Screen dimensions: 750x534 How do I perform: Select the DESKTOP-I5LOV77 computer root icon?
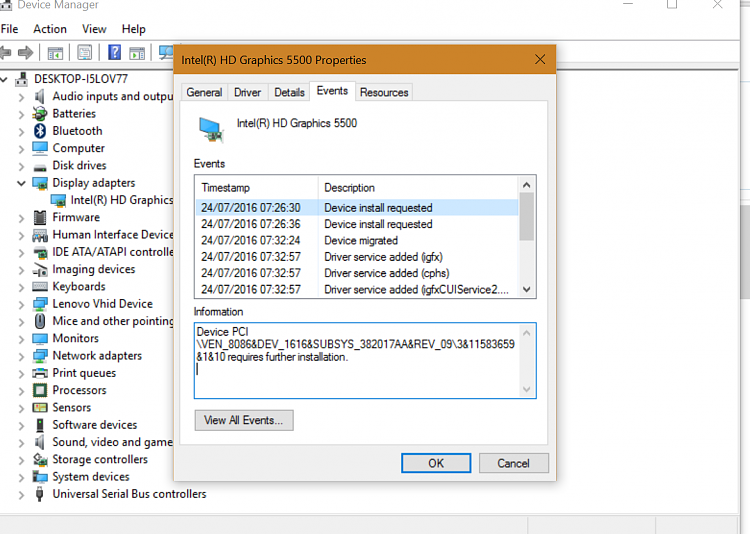(22, 79)
